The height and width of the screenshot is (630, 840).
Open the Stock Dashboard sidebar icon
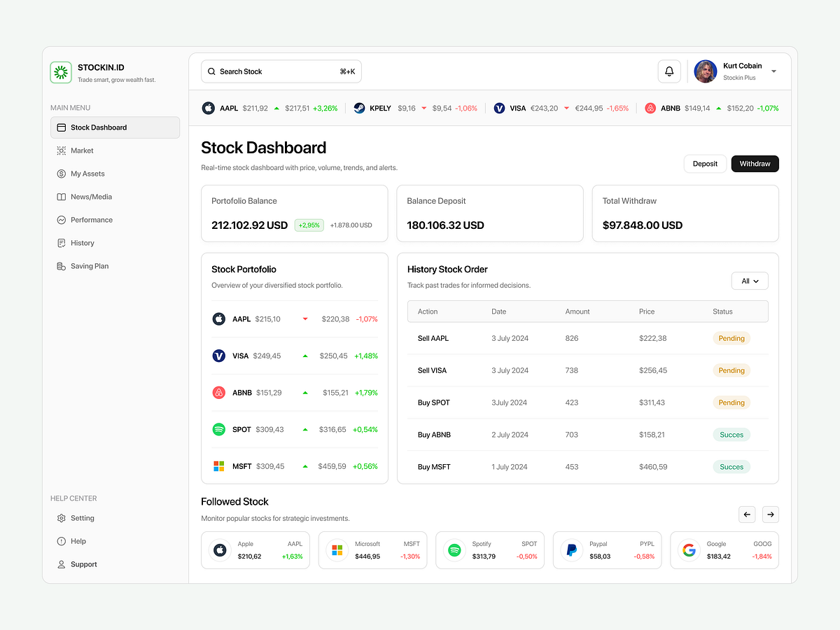[x=59, y=127]
